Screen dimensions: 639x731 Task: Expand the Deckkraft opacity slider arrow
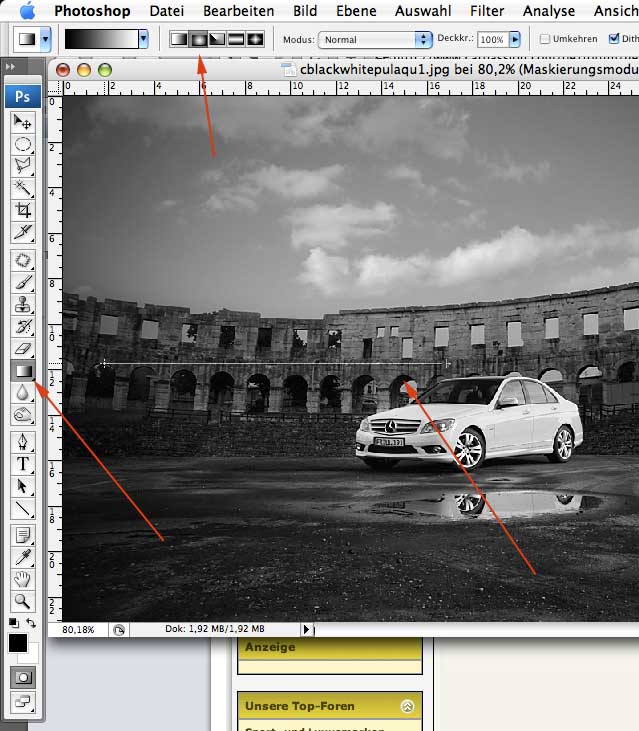click(x=515, y=40)
